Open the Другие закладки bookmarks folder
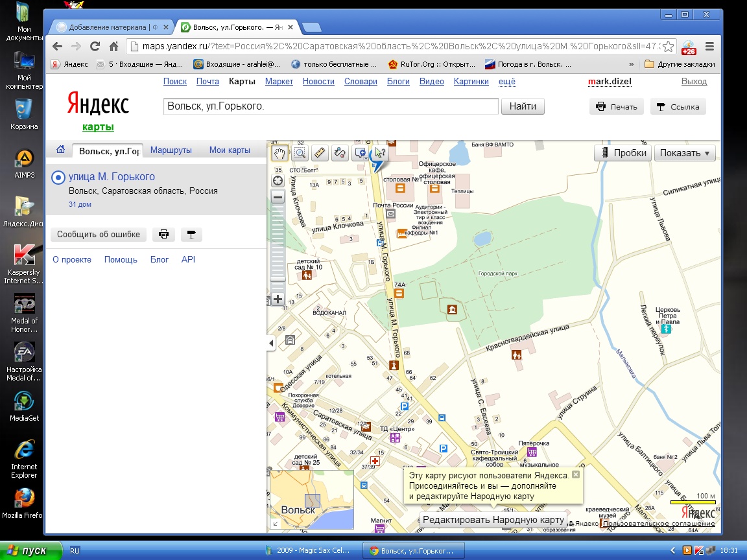This screenshot has width=747, height=560. (680, 64)
